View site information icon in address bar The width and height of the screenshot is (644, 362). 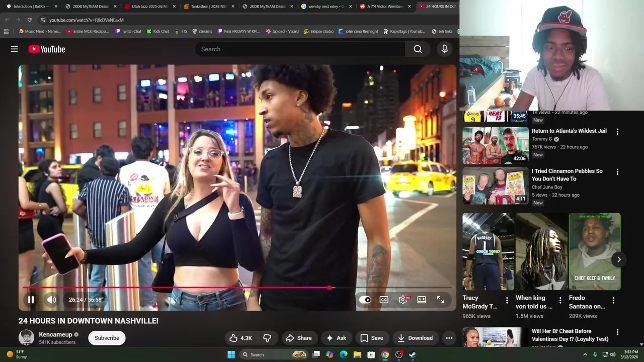point(43,20)
